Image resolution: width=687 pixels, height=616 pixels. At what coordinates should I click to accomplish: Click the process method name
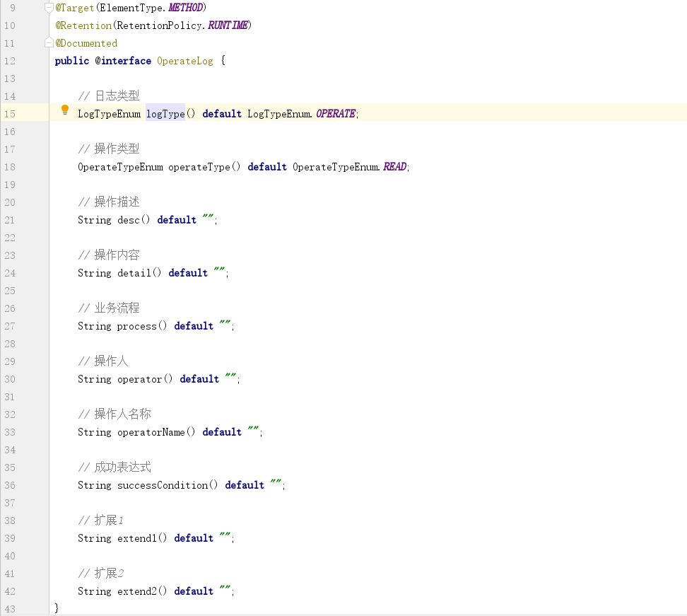[x=137, y=326]
